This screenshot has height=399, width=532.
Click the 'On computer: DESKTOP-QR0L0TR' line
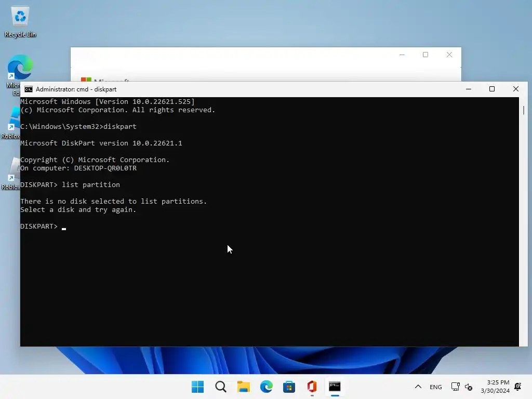[78, 168]
